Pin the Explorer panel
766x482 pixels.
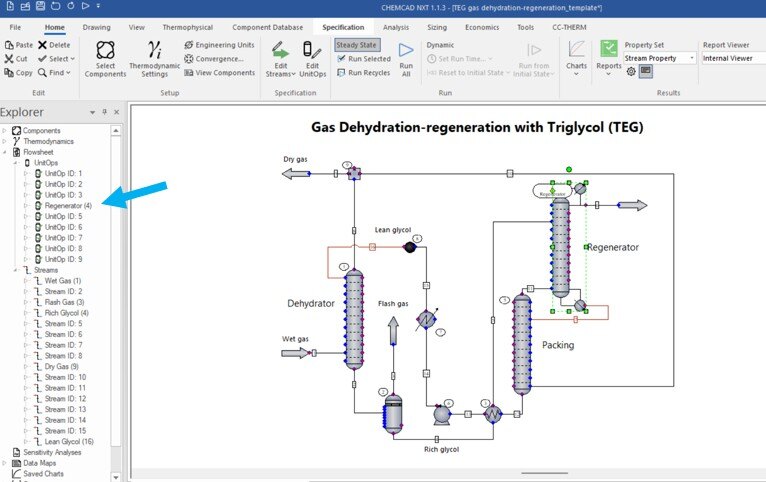105,112
